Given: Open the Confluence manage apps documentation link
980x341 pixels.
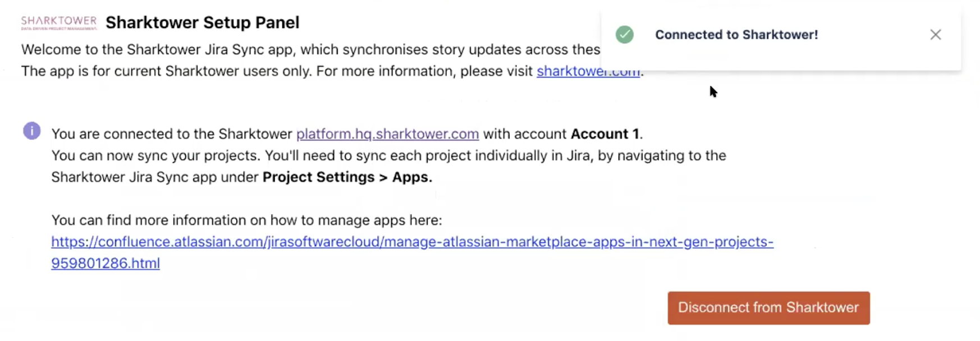Looking at the screenshot, I should (412, 252).
